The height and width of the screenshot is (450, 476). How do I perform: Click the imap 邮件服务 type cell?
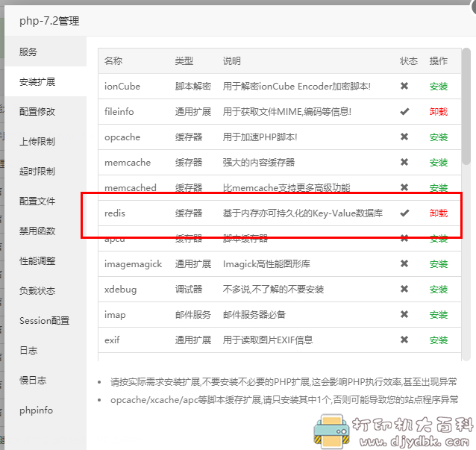click(193, 315)
